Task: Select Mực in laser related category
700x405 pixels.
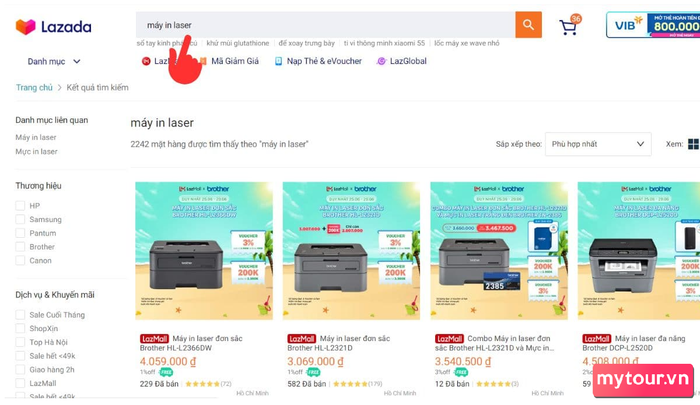Action: pos(36,151)
